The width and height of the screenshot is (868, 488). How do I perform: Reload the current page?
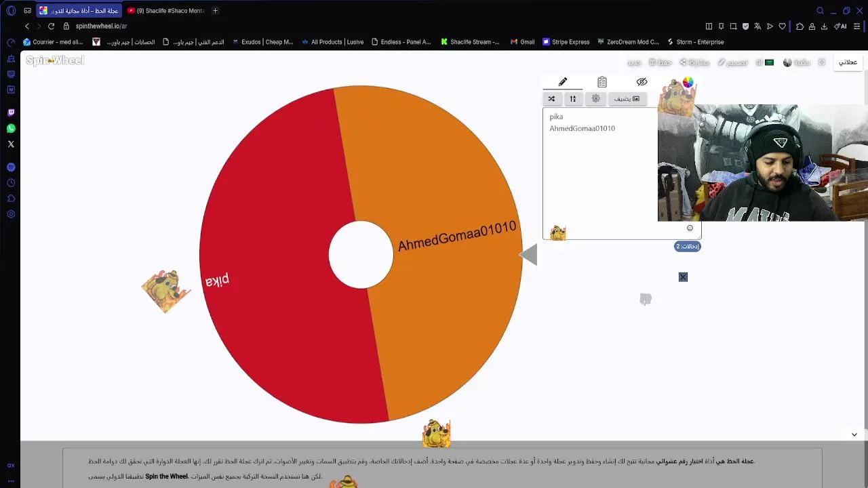(x=51, y=26)
